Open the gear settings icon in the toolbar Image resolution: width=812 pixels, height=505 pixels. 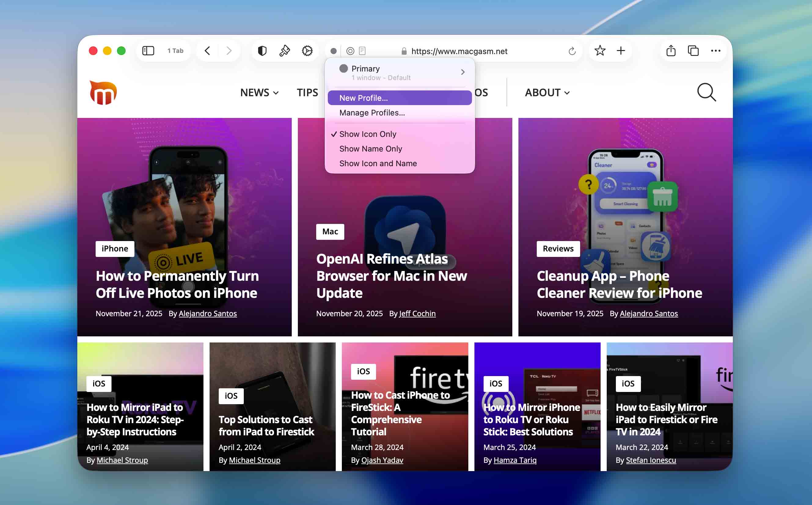point(307,51)
